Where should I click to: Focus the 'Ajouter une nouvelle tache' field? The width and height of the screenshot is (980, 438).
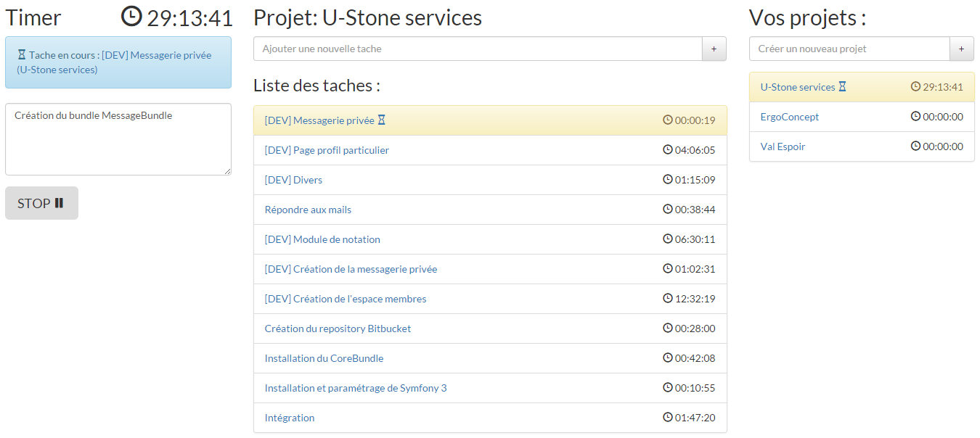pyautogui.click(x=478, y=49)
